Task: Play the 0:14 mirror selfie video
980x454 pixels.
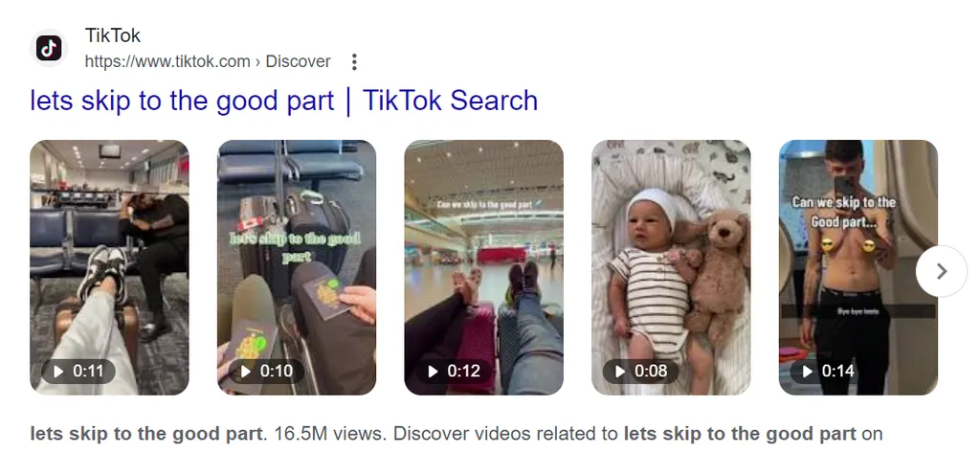Action: pos(829,372)
